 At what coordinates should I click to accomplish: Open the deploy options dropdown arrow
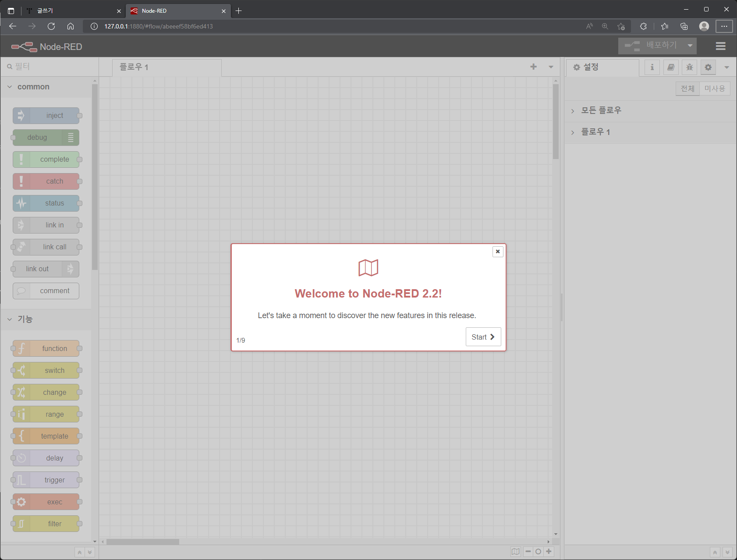[690, 46]
